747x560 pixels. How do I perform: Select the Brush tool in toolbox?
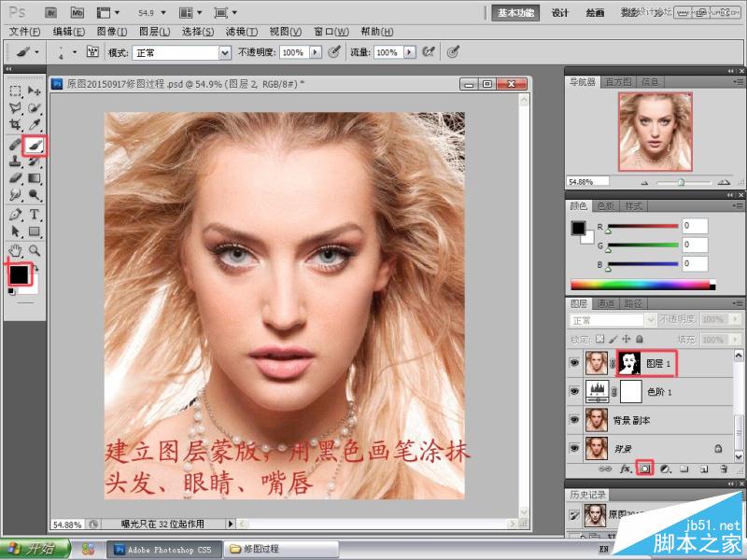click(35, 145)
